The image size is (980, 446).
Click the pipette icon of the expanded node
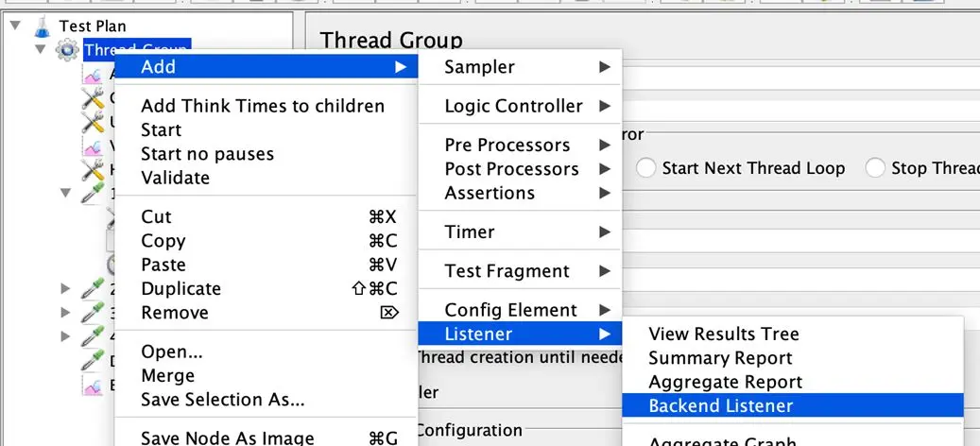coord(93,193)
